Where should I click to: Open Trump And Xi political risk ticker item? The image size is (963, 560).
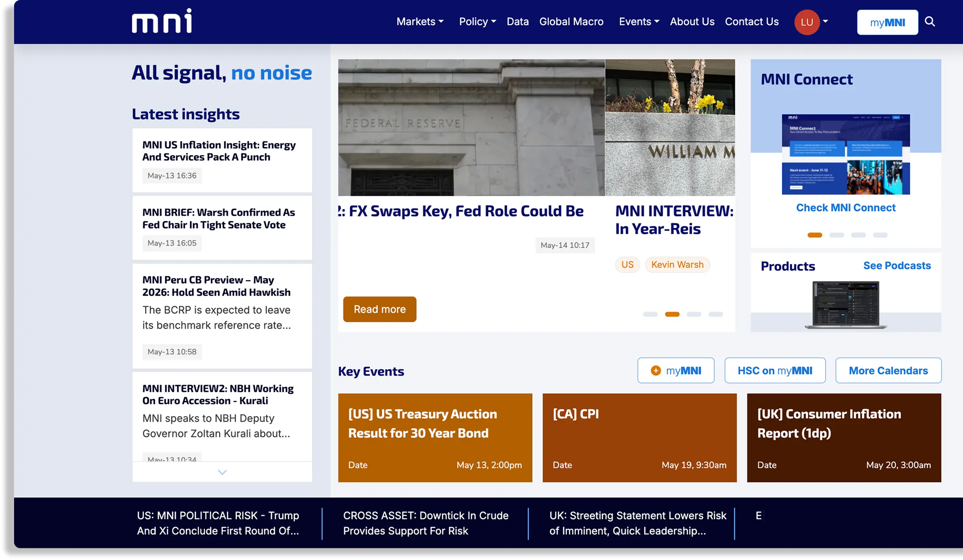(218, 523)
